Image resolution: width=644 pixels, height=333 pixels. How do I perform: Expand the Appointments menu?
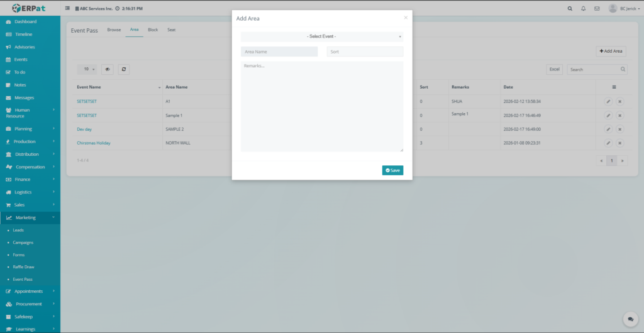click(30, 291)
